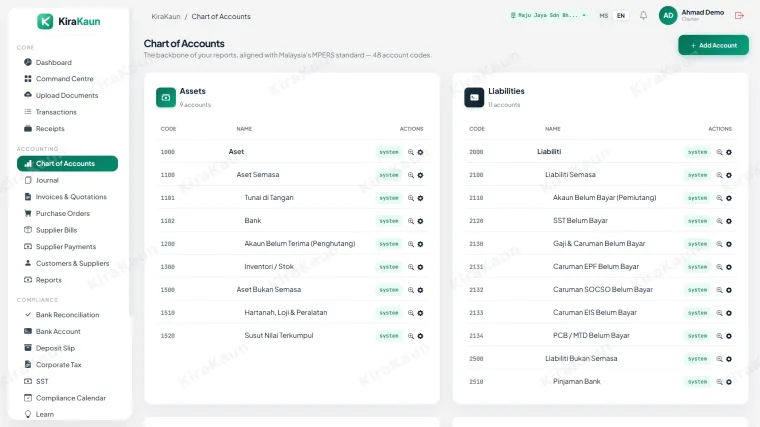The image size is (760, 427).
Task: Select account code 1300 cell
Action: 168,267
